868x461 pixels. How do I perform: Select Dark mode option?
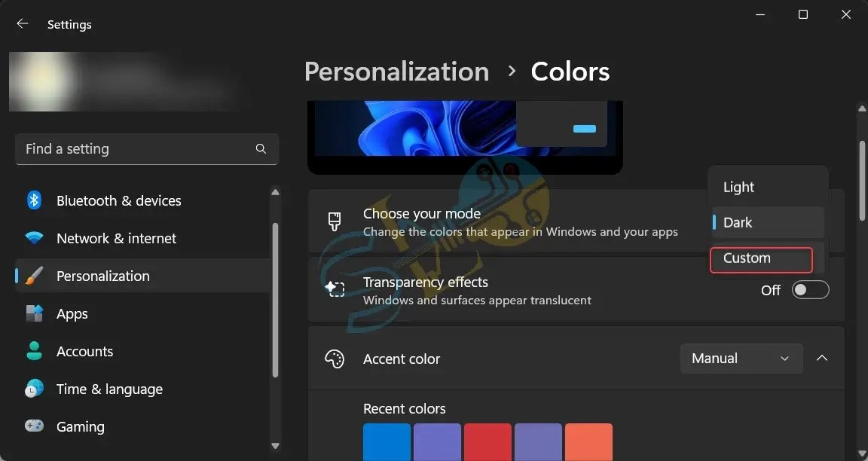coord(768,222)
